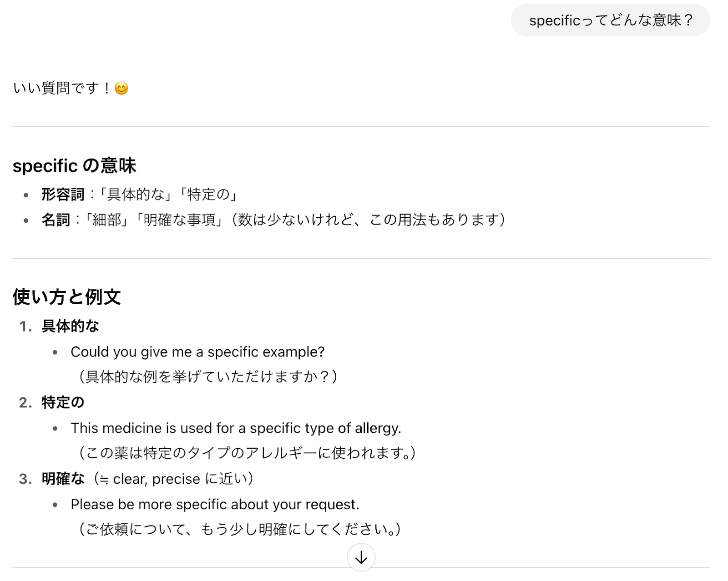Click the translation 'ご依頼について、もう少し明確にしてください。'
Image resolution: width=728 pixels, height=581 pixels.
point(239,529)
